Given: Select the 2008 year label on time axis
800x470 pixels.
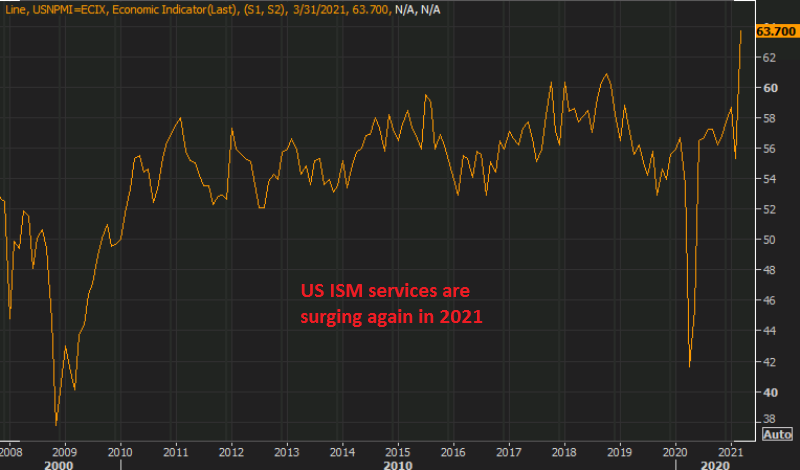Looking at the screenshot, I should [x=11, y=452].
